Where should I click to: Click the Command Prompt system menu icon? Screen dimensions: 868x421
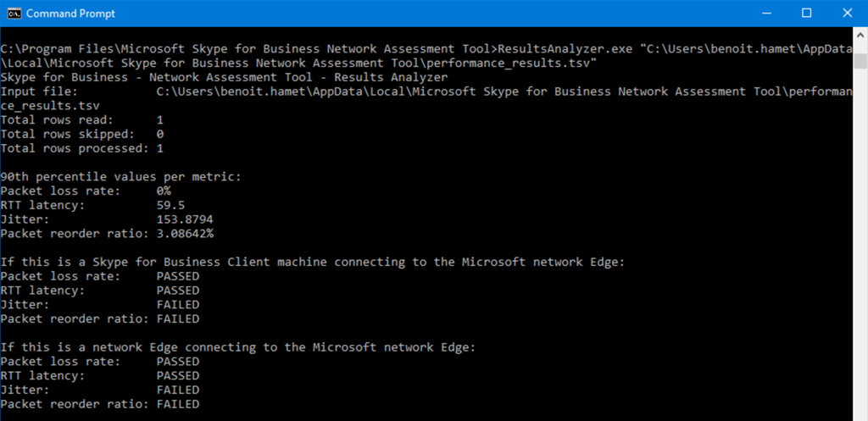[x=14, y=14]
